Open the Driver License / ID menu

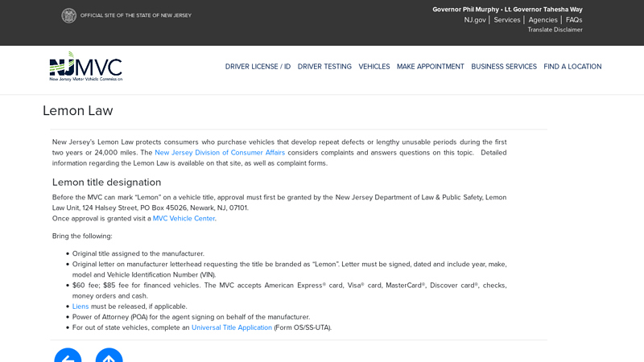coord(258,67)
